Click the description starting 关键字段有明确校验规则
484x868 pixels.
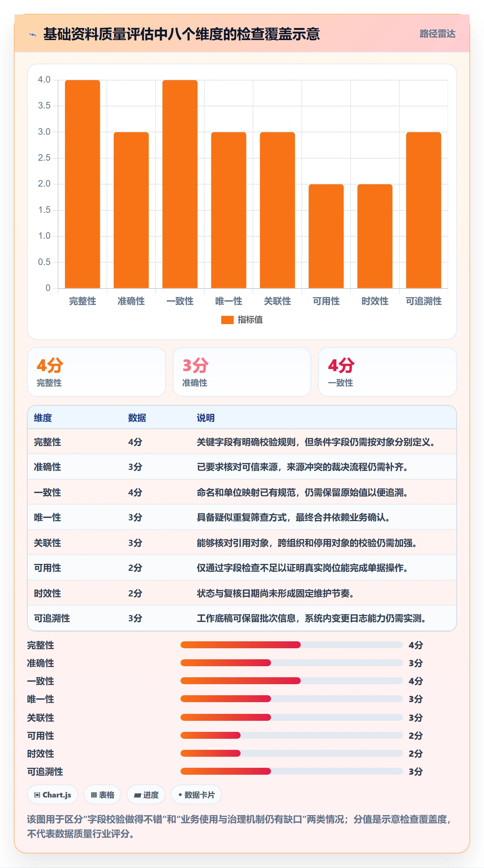[316, 442]
